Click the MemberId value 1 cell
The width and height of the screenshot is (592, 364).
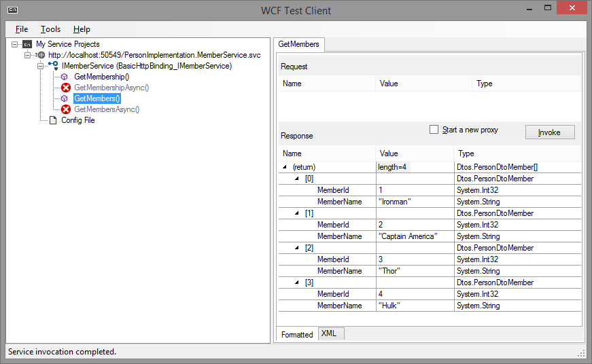[x=415, y=190]
